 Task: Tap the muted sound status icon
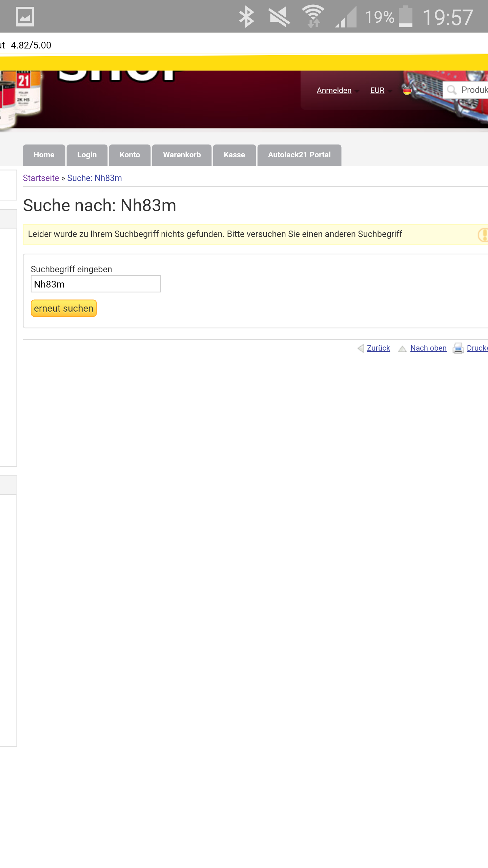tap(279, 17)
